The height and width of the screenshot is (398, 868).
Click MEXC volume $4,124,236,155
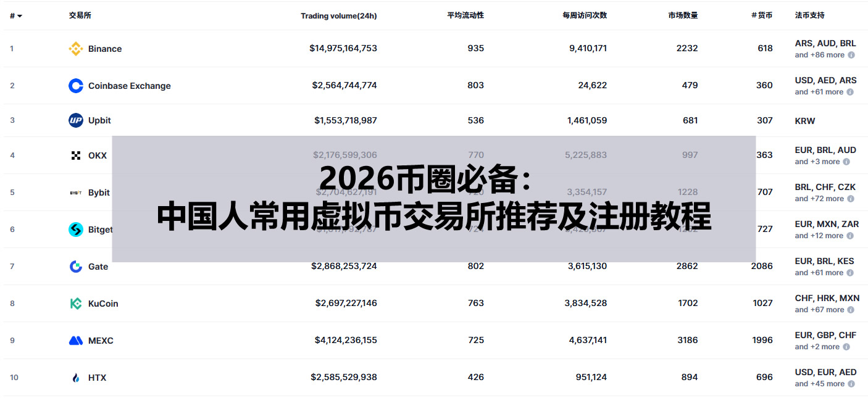pyautogui.click(x=346, y=340)
